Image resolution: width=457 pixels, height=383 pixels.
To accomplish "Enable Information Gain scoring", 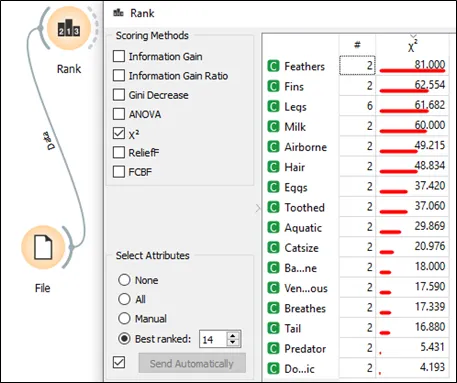I will pyautogui.click(x=119, y=56).
